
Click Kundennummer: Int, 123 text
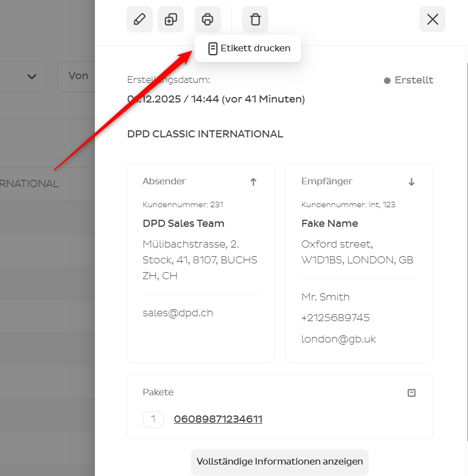coord(349,204)
